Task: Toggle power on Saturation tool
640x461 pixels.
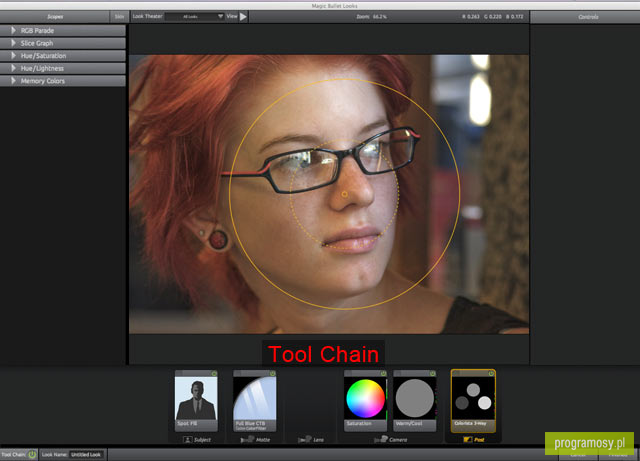Action: coord(383,374)
